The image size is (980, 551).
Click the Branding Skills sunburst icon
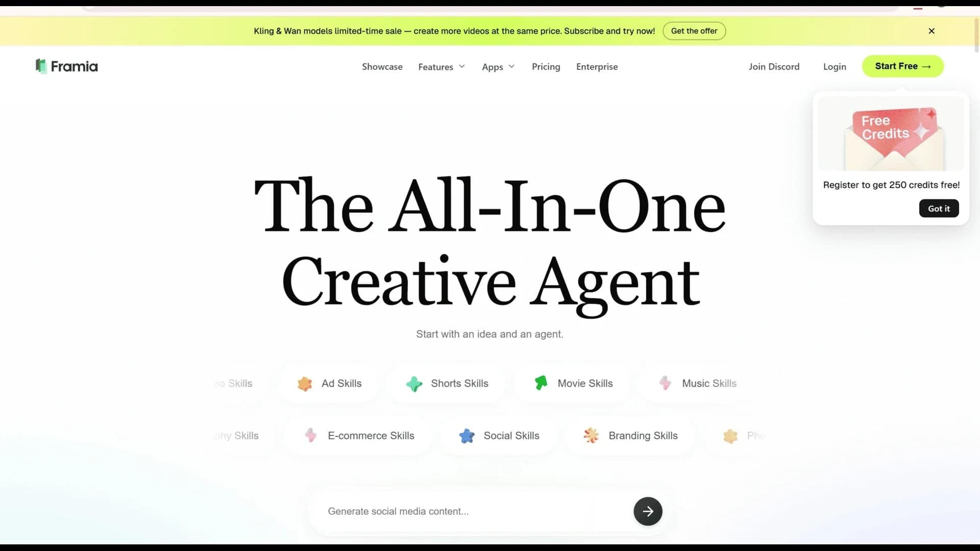click(x=591, y=435)
